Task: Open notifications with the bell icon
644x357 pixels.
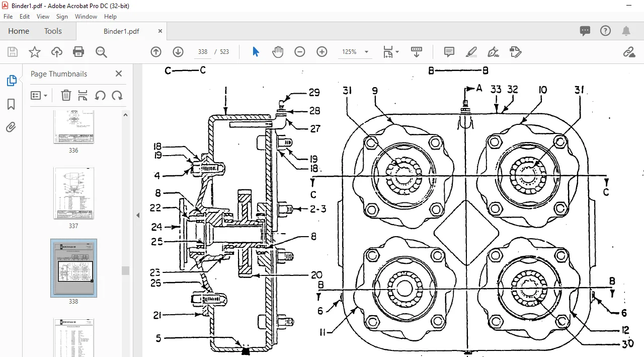Action: [626, 31]
